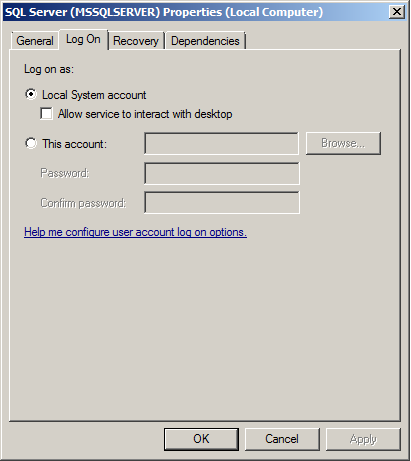Enable Allow service to interact with desktop

pyautogui.click(x=46, y=113)
